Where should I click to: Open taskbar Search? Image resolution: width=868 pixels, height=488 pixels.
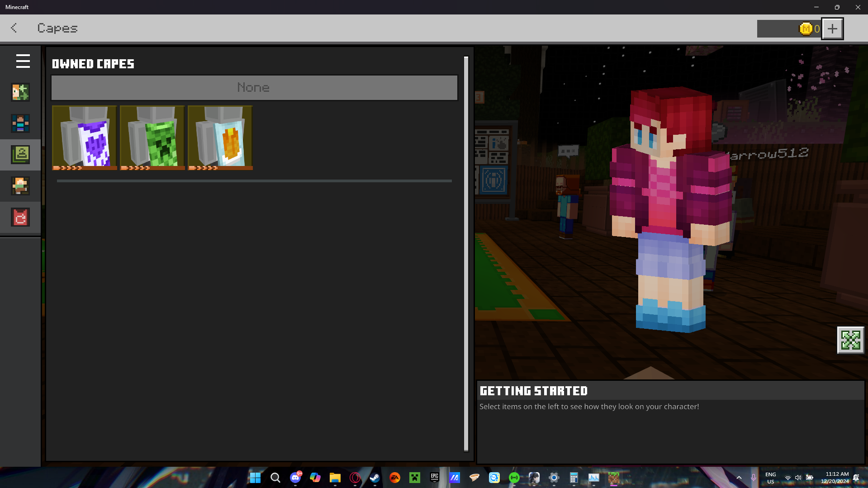275,478
